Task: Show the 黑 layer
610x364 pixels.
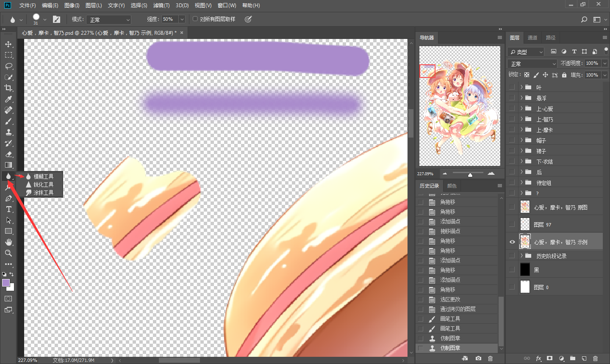Action: 512,270
